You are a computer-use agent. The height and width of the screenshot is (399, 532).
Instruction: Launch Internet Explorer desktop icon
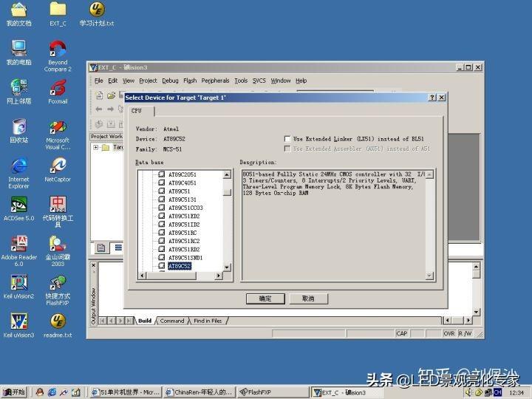[x=19, y=173]
